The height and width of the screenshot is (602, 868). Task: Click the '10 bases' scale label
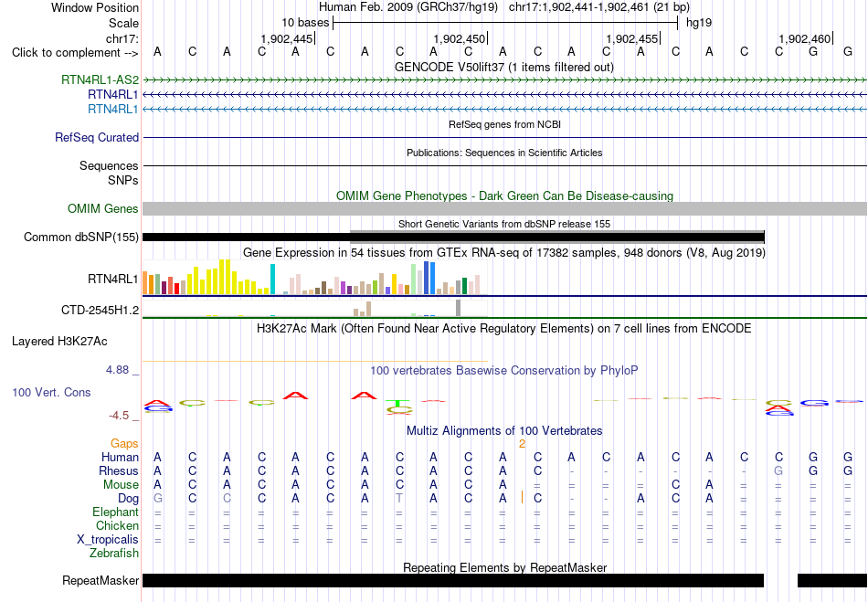click(x=305, y=23)
